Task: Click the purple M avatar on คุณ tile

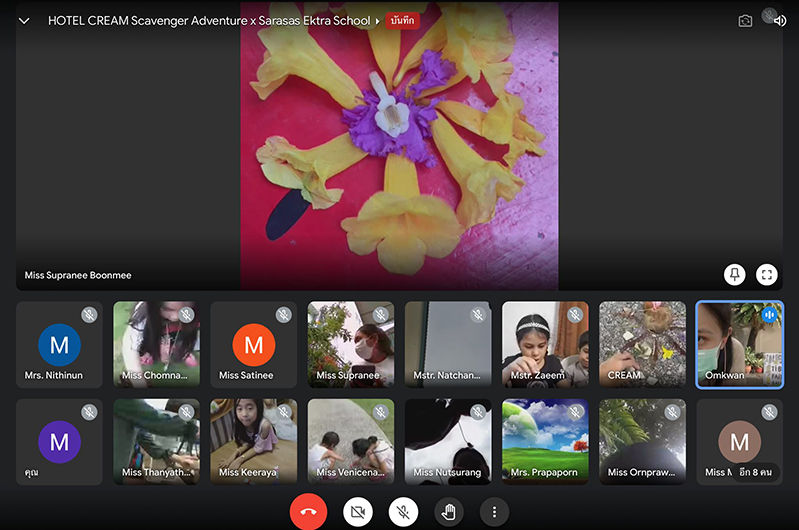Action: click(59, 442)
